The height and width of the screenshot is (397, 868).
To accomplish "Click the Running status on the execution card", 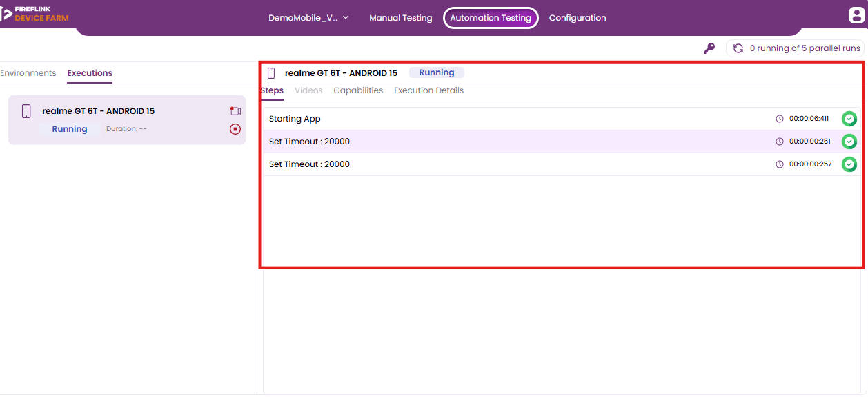I will [70, 129].
